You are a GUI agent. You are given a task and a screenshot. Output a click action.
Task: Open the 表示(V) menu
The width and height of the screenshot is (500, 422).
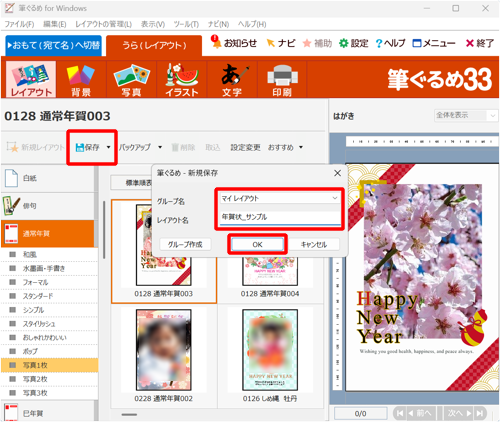[153, 24]
